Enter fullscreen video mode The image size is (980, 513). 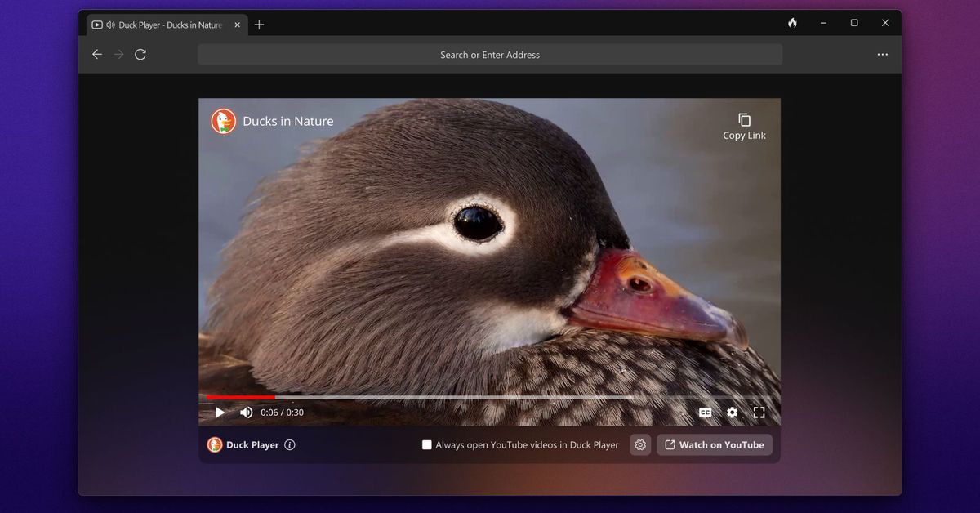click(x=759, y=413)
